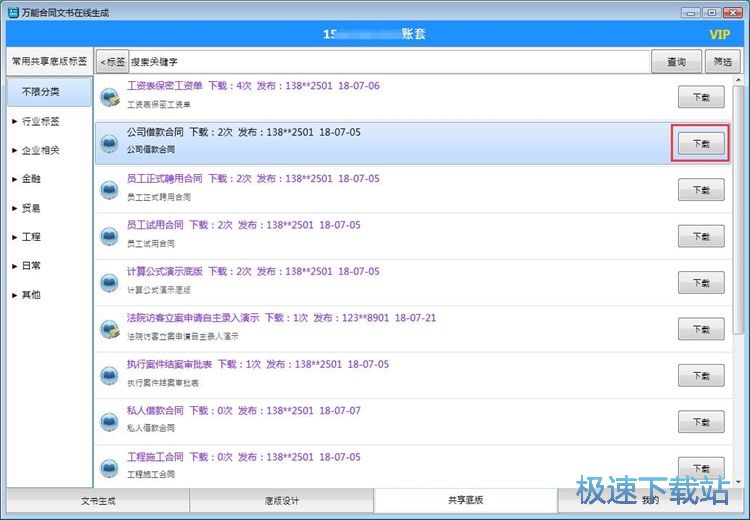Download the 公司借款合同 template
Screen dimensions: 750x520
pyautogui.click(x=701, y=144)
